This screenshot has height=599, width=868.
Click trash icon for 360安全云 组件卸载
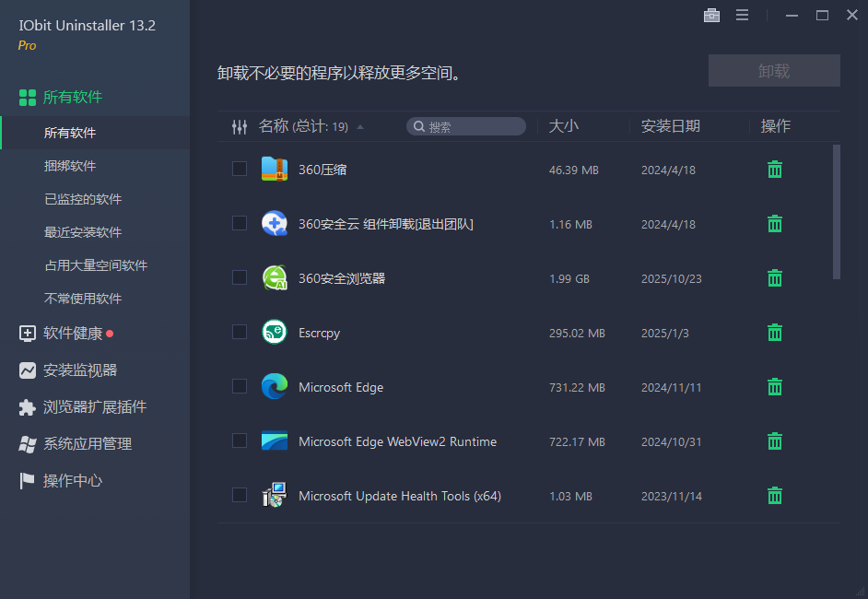[775, 224]
